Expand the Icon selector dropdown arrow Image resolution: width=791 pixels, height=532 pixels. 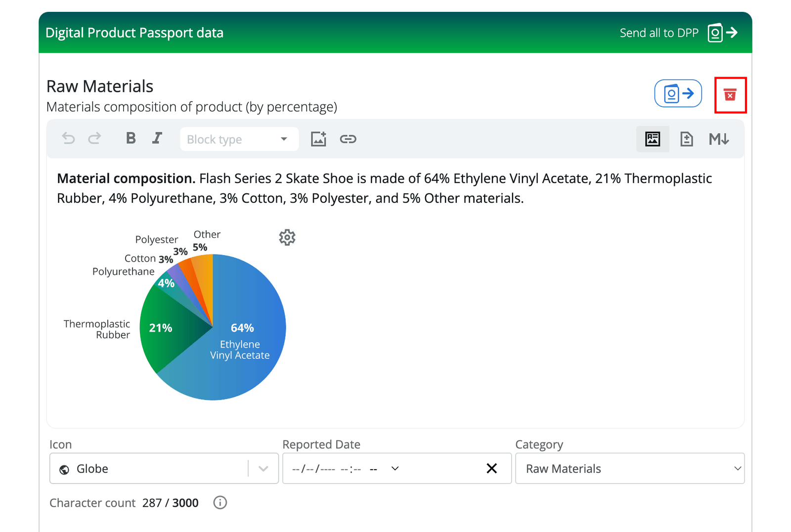tap(263, 468)
